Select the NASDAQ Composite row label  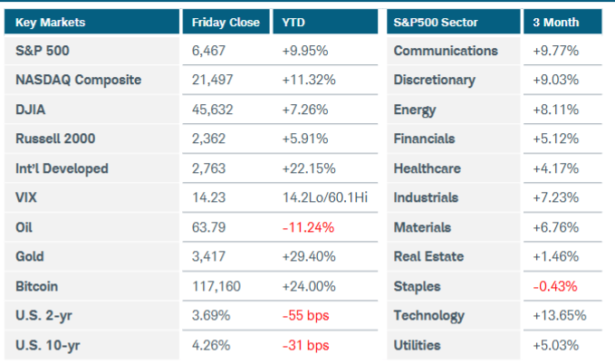(78, 80)
